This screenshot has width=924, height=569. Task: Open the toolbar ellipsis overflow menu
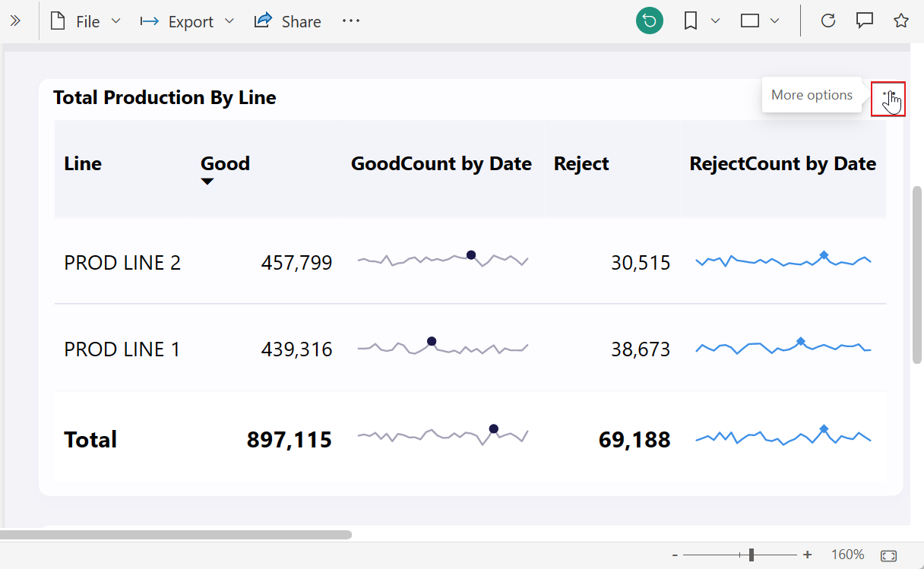pyautogui.click(x=350, y=21)
